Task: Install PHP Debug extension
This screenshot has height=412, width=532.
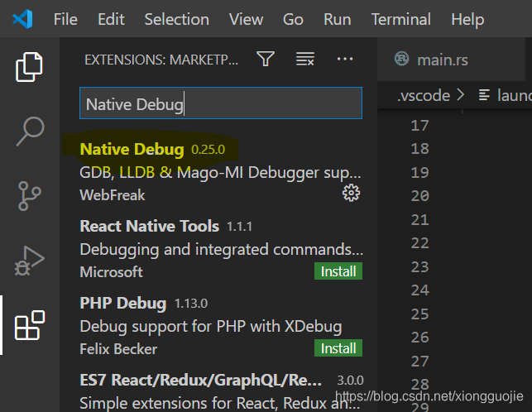Action: coord(338,348)
